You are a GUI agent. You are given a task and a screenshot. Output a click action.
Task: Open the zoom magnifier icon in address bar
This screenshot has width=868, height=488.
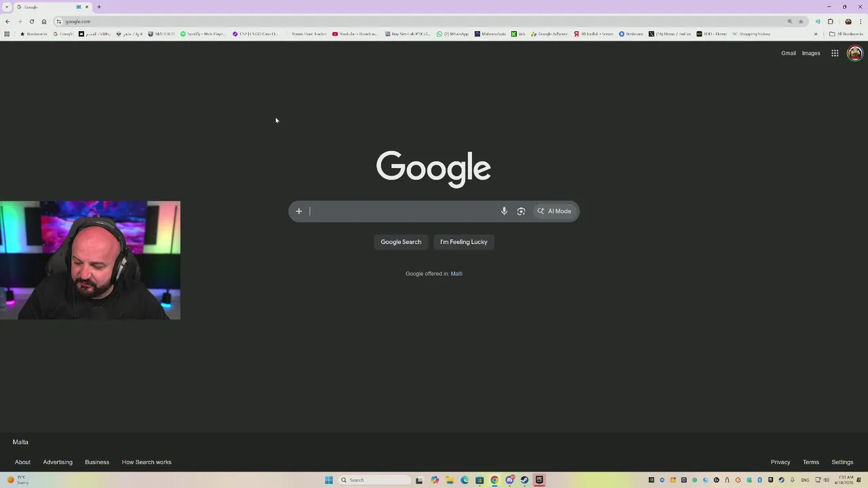point(789,22)
